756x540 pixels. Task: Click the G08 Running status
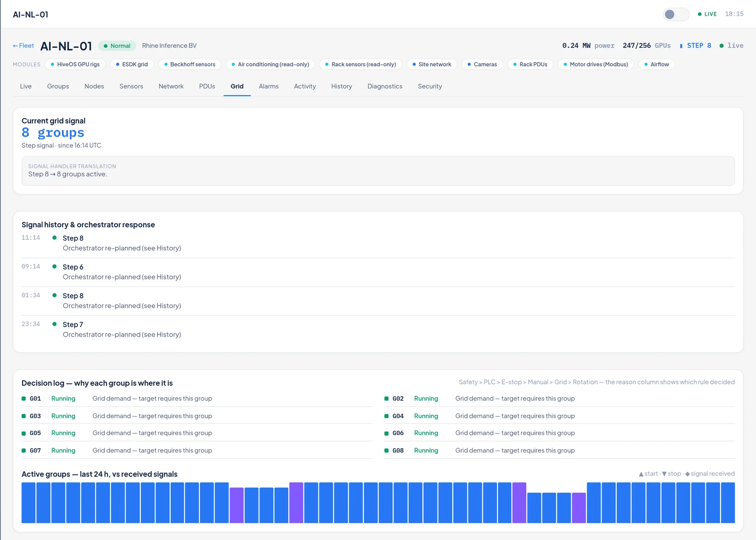click(426, 451)
